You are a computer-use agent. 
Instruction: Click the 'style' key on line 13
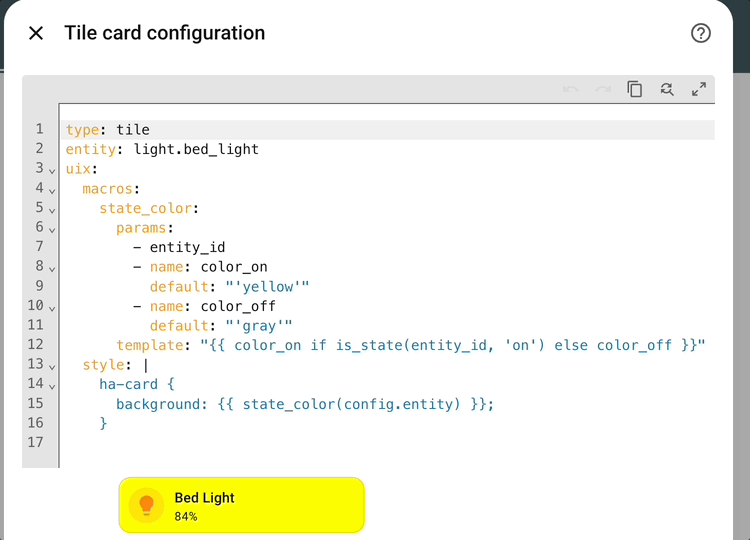tap(103, 365)
